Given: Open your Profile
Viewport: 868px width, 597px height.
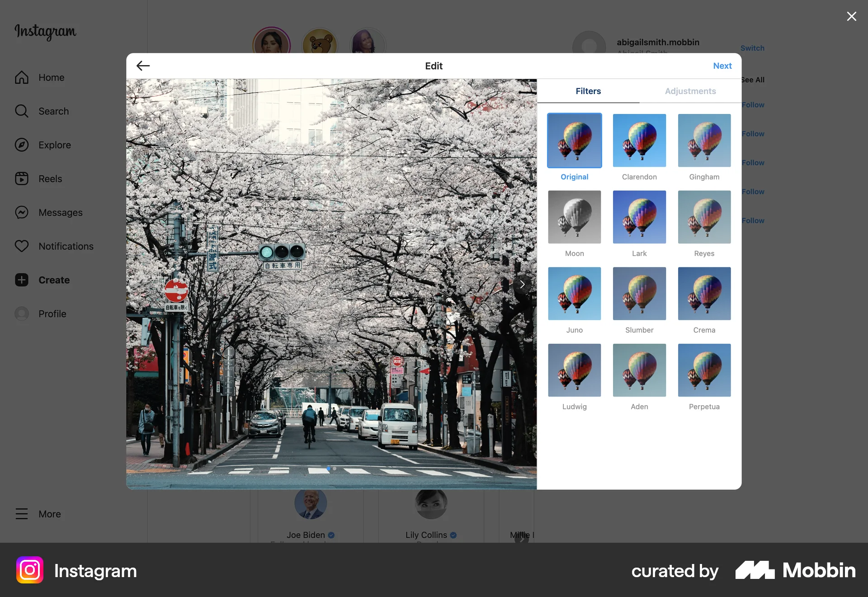Looking at the screenshot, I should tap(53, 313).
